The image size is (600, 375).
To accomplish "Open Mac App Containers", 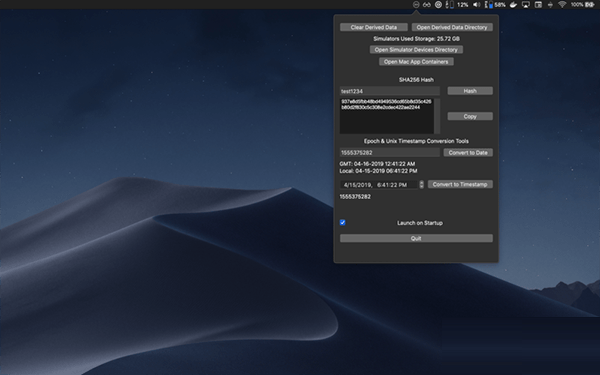I will click(416, 62).
